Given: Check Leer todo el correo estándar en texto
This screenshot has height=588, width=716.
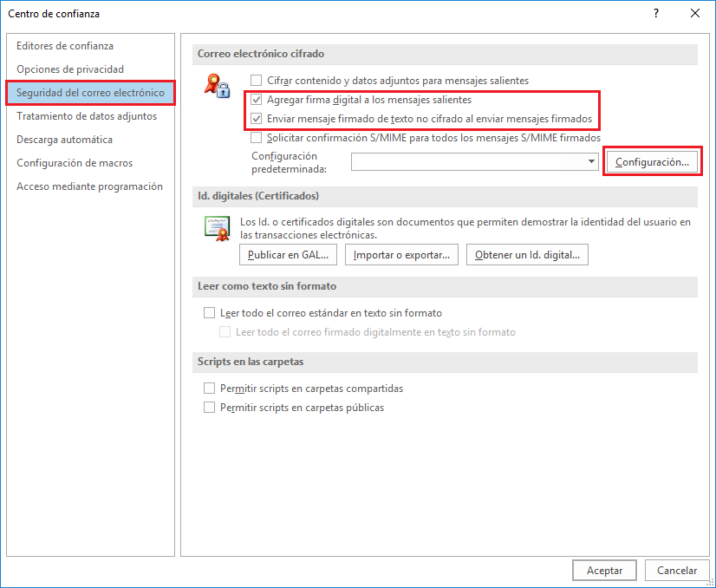Looking at the screenshot, I should pos(209,313).
